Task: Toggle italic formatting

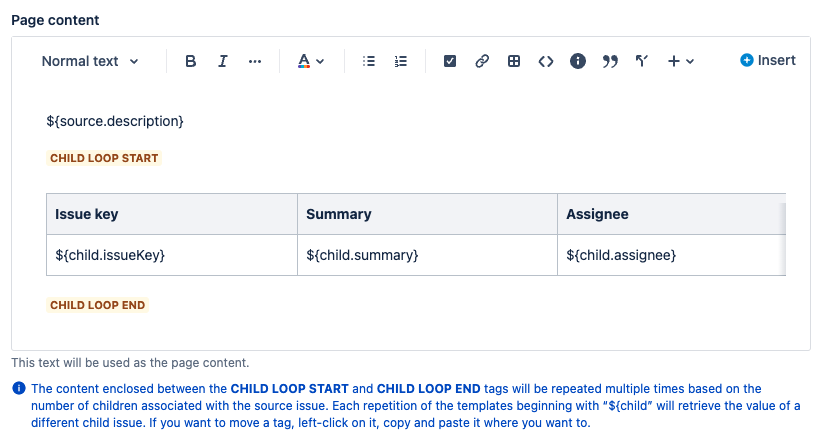Action: coord(223,61)
